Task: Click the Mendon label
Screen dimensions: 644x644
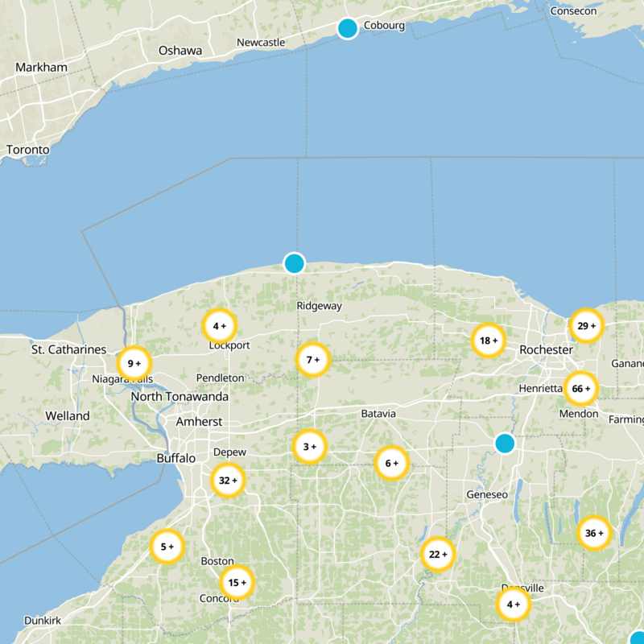Action: [x=579, y=414]
